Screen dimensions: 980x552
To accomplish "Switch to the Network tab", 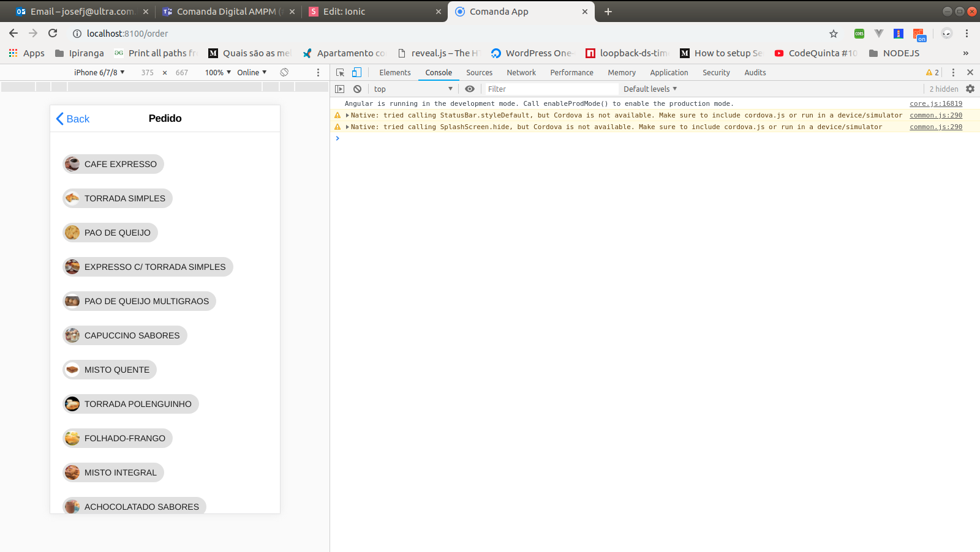I will point(521,72).
